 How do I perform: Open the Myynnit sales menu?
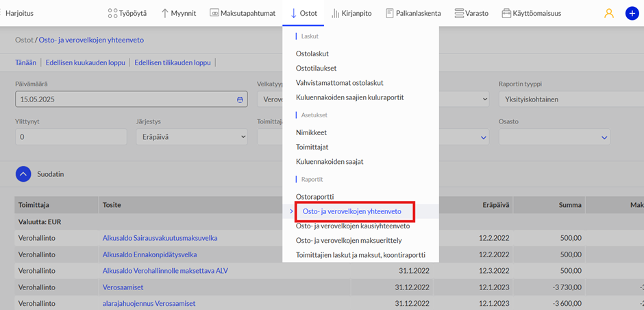pos(179,13)
